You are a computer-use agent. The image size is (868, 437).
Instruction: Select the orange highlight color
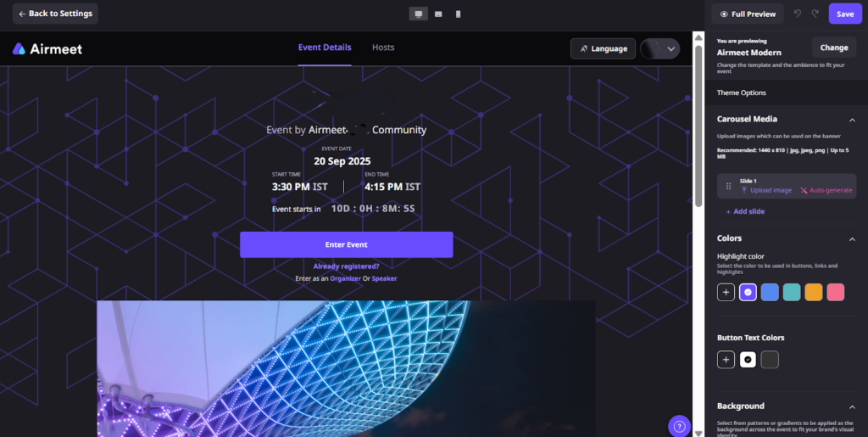pyautogui.click(x=813, y=292)
